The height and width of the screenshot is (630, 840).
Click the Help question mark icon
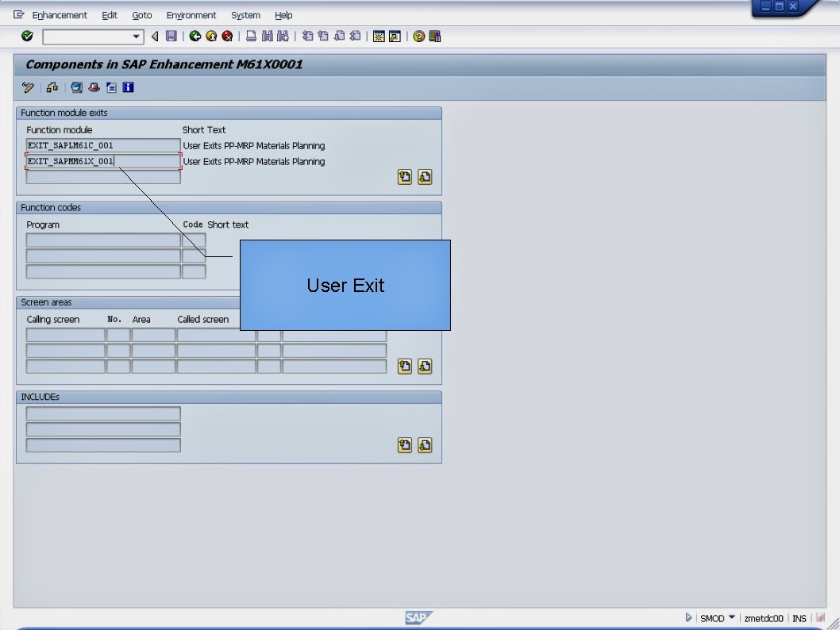click(x=417, y=36)
